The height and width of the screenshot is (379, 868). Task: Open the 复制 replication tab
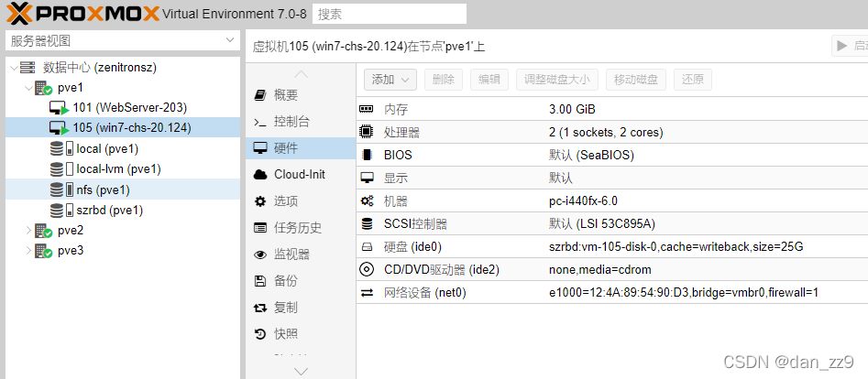301,308
